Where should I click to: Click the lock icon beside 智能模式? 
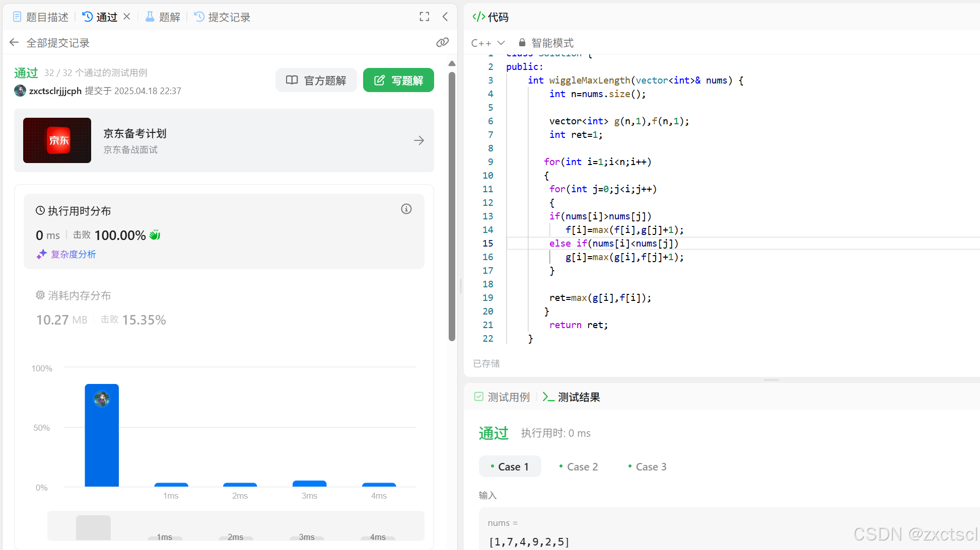pyautogui.click(x=522, y=43)
